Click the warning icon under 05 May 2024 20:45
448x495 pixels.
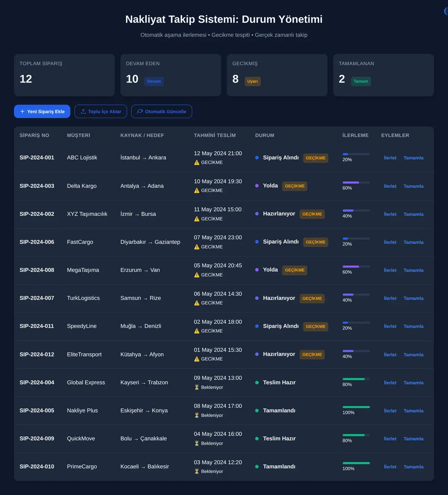point(197,275)
